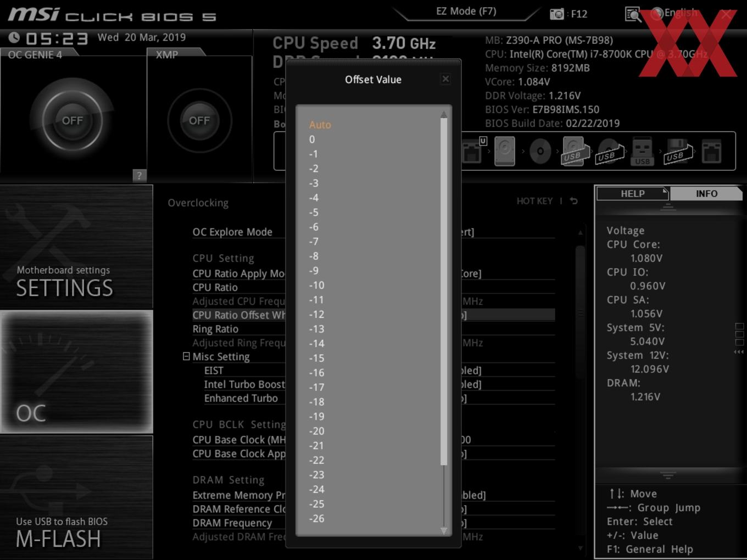The width and height of the screenshot is (747, 560).
Task: Select Enhanced Turbo row in background list
Action: click(241, 398)
